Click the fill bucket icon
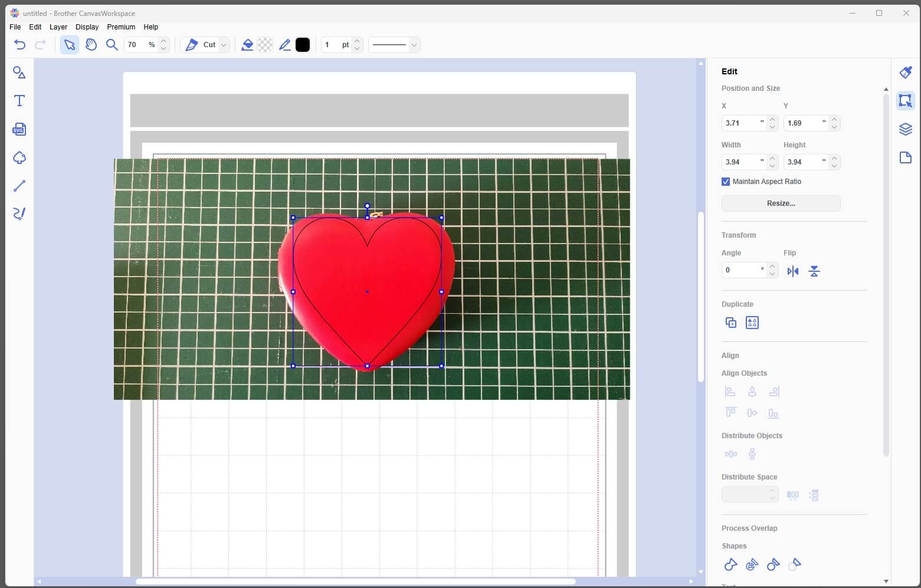This screenshot has width=921, height=588. 247,45
